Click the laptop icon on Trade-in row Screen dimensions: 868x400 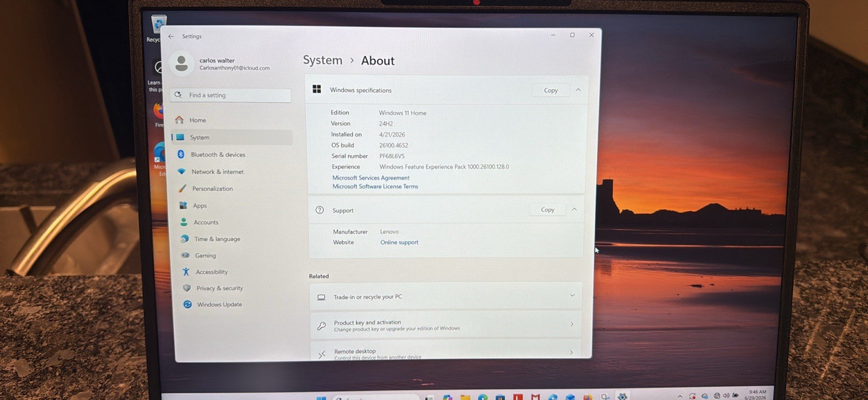[x=321, y=297]
